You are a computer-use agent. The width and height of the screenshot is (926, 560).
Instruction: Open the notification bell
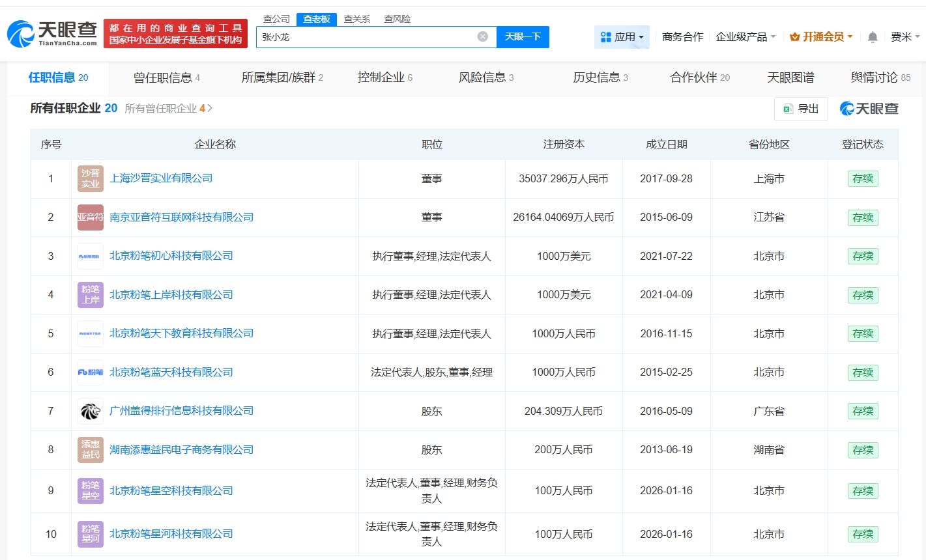point(873,37)
